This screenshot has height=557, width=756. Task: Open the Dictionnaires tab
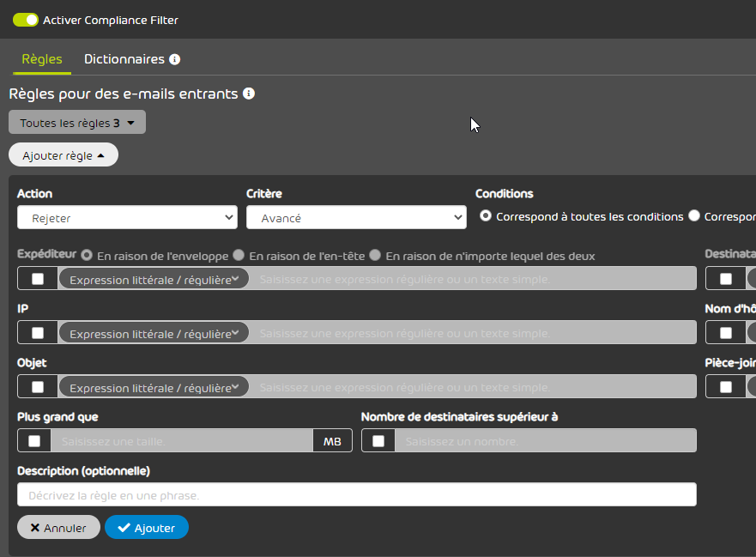[x=124, y=59]
